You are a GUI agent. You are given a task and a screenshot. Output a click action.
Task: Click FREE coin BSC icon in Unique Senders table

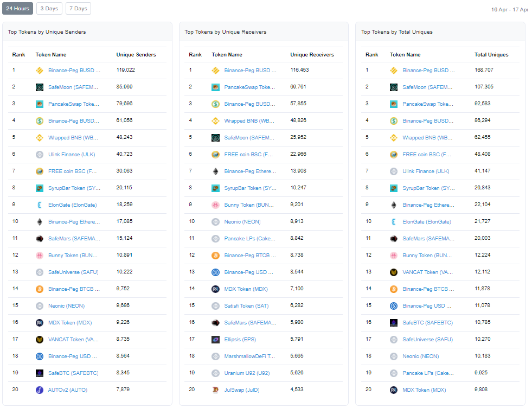tap(40, 171)
